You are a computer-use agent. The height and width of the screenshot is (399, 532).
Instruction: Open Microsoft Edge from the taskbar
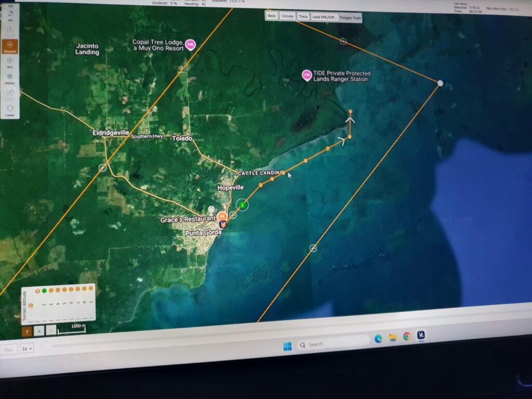[x=378, y=339]
